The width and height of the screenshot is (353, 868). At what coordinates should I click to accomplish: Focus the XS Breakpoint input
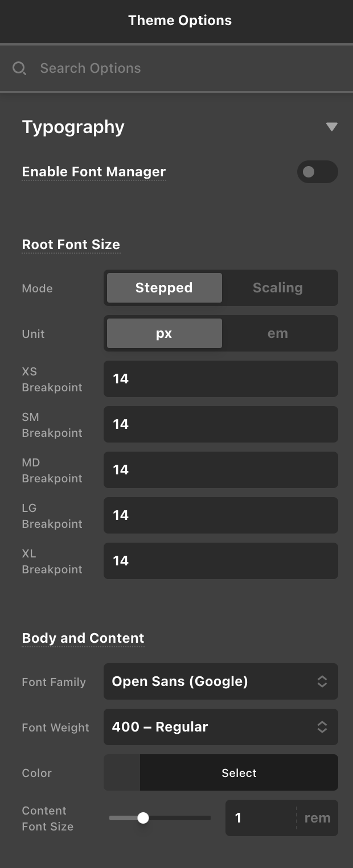[x=220, y=379]
